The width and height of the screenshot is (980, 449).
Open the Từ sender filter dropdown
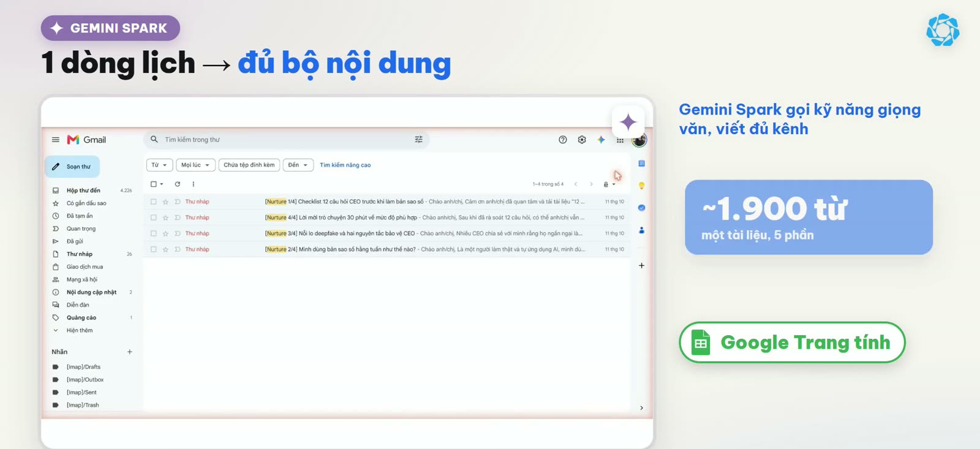[159, 165]
